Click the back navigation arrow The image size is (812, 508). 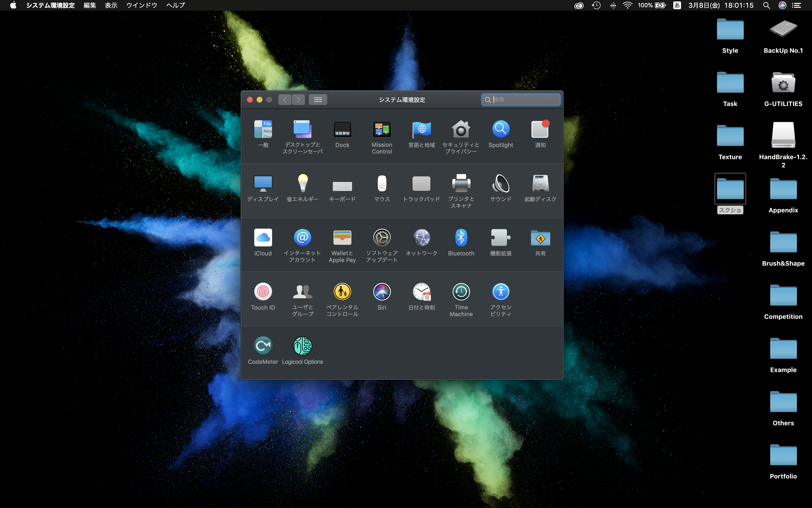284,100
